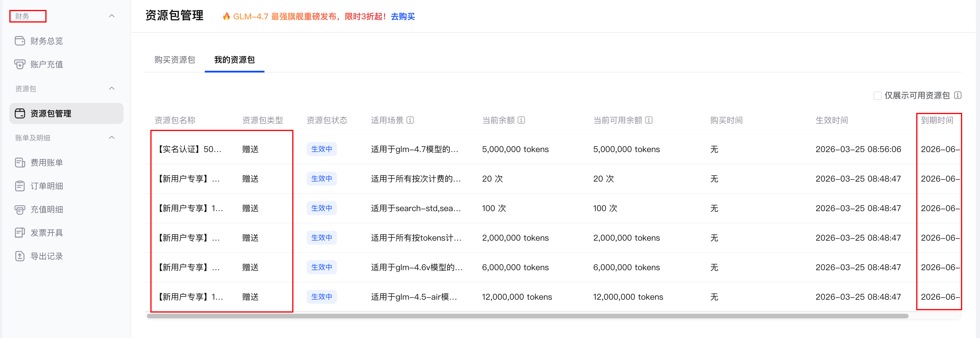This screenshot has width=980, height=338.
Task: Open the 发票开具 invoice icon
Action: 20,233
